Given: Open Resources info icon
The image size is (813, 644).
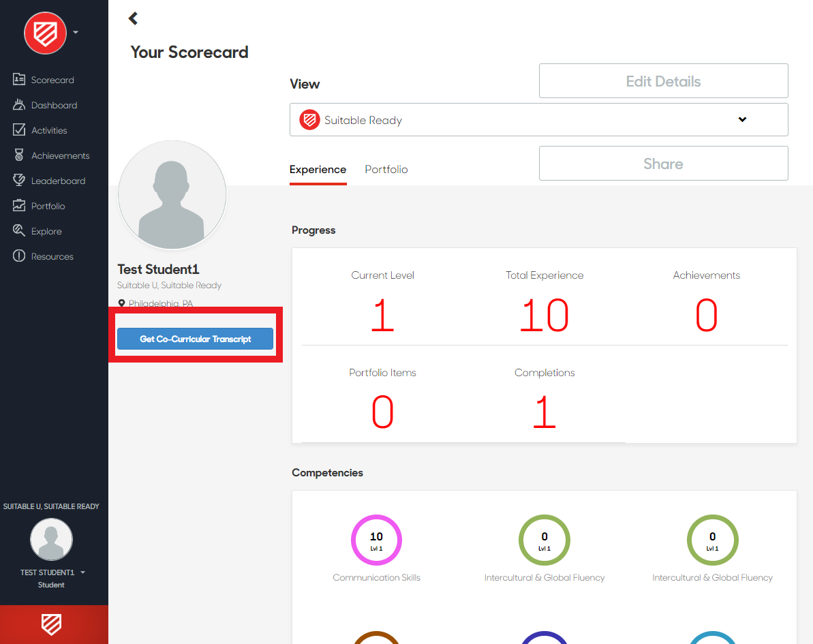Looking at the screenshot, I should coord(19,256).
